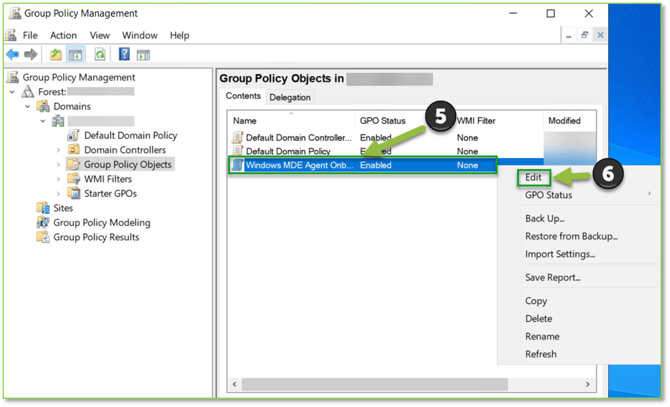Click the Back arrow in the toolbar

[12, 54]
